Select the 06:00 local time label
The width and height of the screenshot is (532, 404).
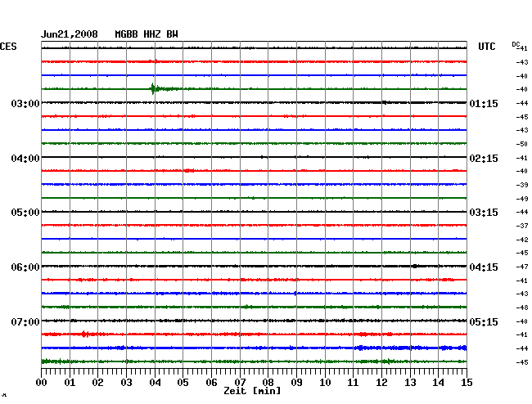(x=25, y=267)
